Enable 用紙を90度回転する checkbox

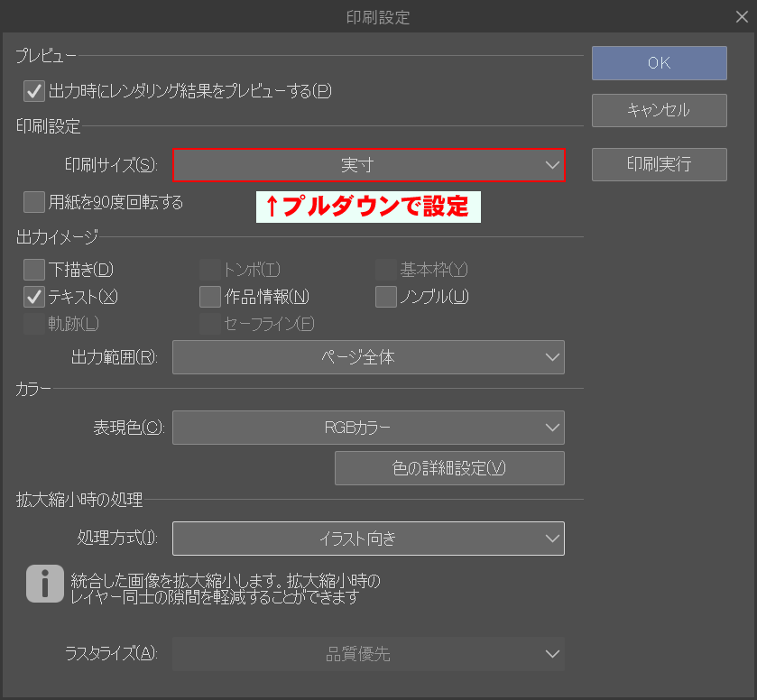pos(34,202)
